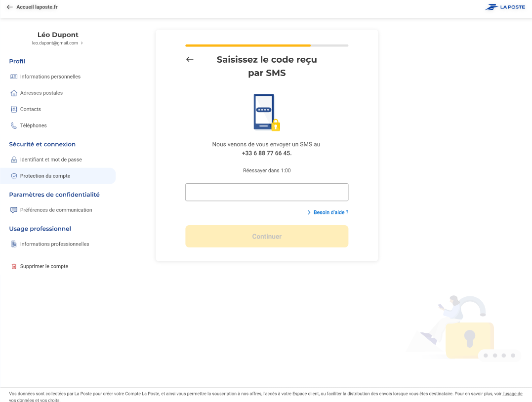Expand account details chevron next to email
The width and height of the screenshot is (532, 402).
[x=82, y=43]
